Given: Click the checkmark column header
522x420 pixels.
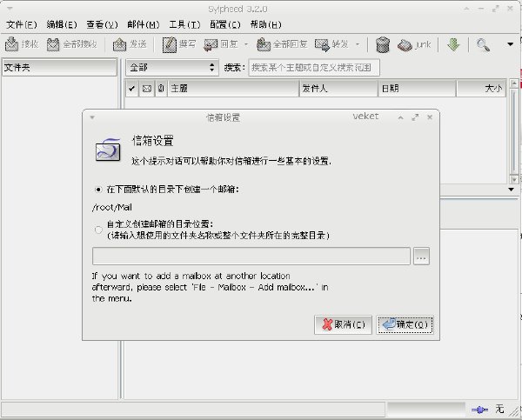Looking at the screenshot, I should click(x=132, y=89).
